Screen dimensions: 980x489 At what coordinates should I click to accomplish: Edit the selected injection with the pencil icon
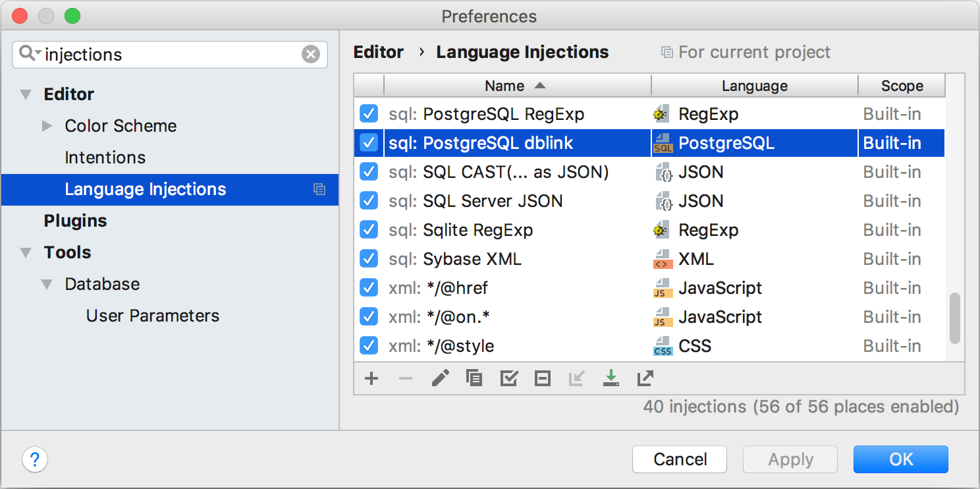coord(440,378)
